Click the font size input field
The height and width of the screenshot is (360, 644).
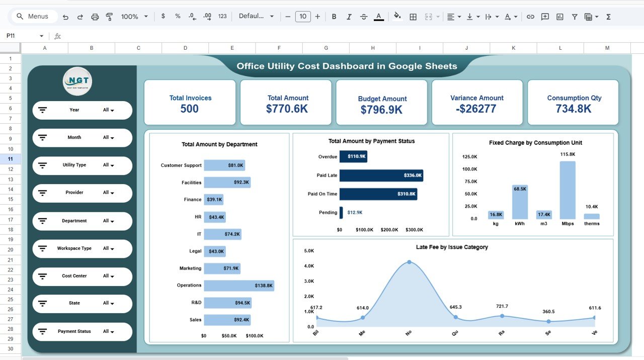[x=302, y=16]
